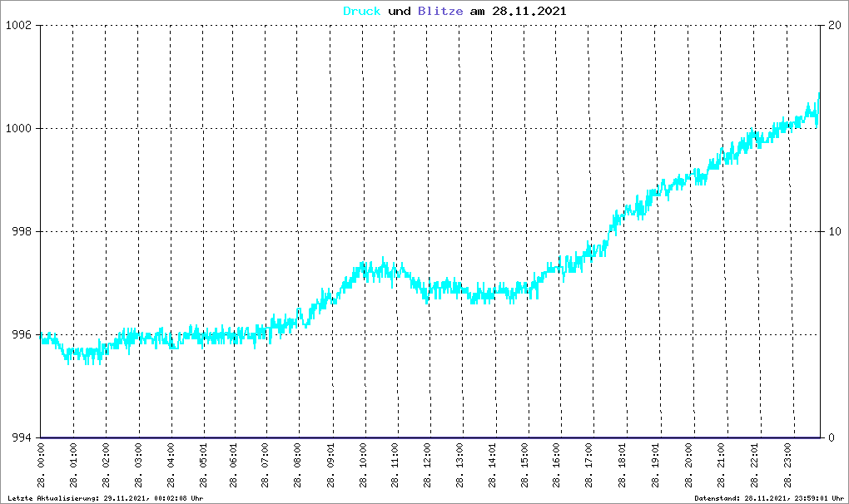Click the time label "28. 21:00"
Viewport: 849px width, 504px height.
[x=721, y=465]
